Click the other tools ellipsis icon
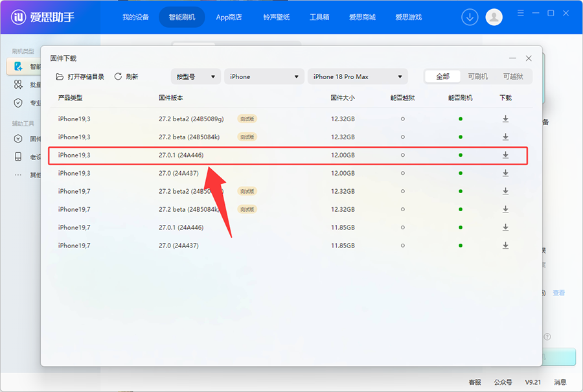The height and width of the screenshot is (392, 583). 18,175
